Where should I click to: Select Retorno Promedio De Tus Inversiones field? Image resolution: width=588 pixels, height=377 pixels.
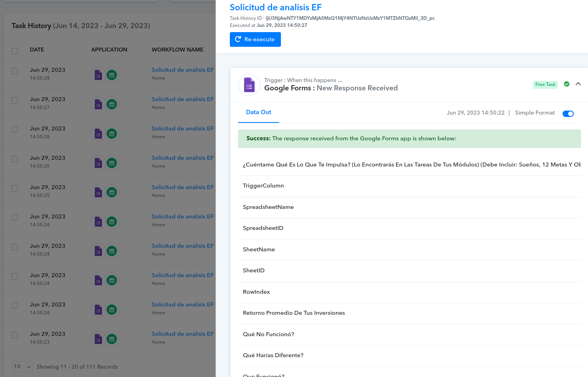(410, 313)
